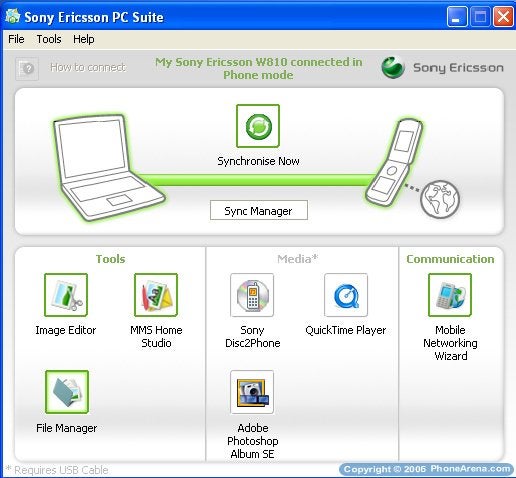This screenshot has height=478, width=516.
Task: Click the Mobile Networking Wizard label
Action: point(450,343)
